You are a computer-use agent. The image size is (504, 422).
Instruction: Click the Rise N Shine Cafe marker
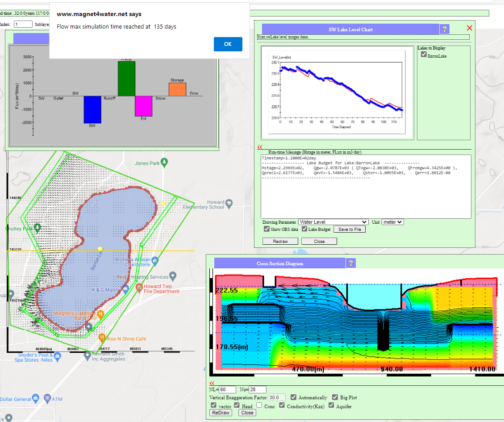click(x=102, y=338)
